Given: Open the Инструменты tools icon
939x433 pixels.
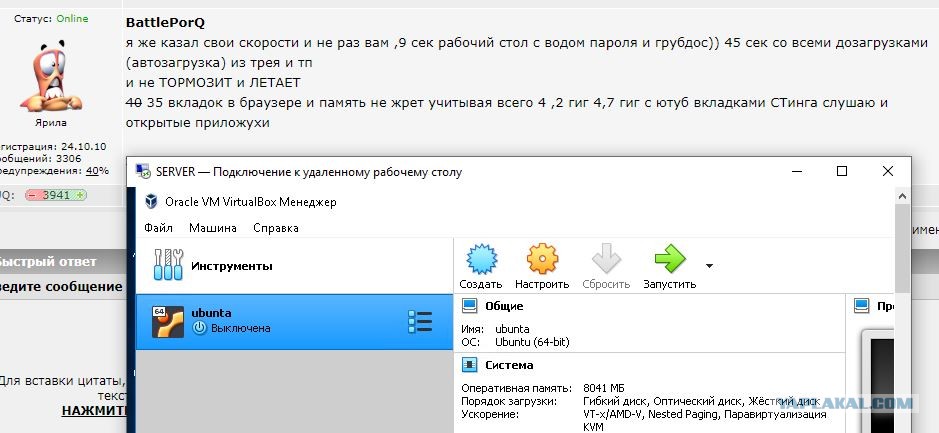Looking at the screenshot, I should [168, 265].
